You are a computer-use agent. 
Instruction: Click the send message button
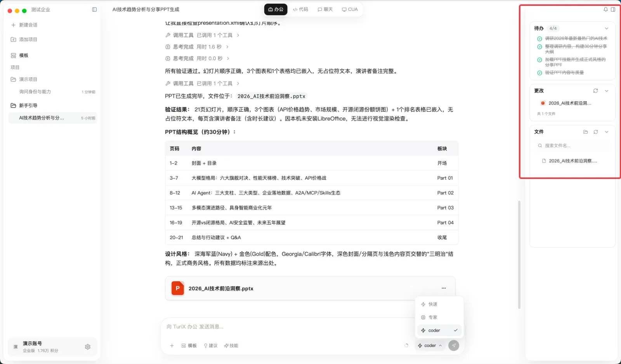[x=453, y=345]
